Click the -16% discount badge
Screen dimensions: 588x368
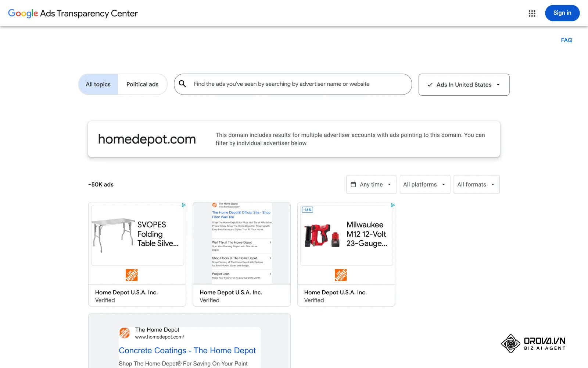pyautogui.click(x=307, y=210)
